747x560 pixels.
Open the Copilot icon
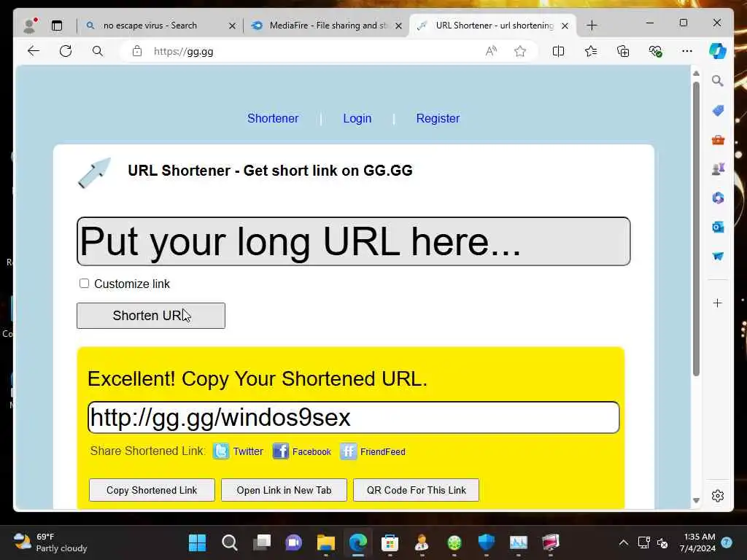point(718,51)
